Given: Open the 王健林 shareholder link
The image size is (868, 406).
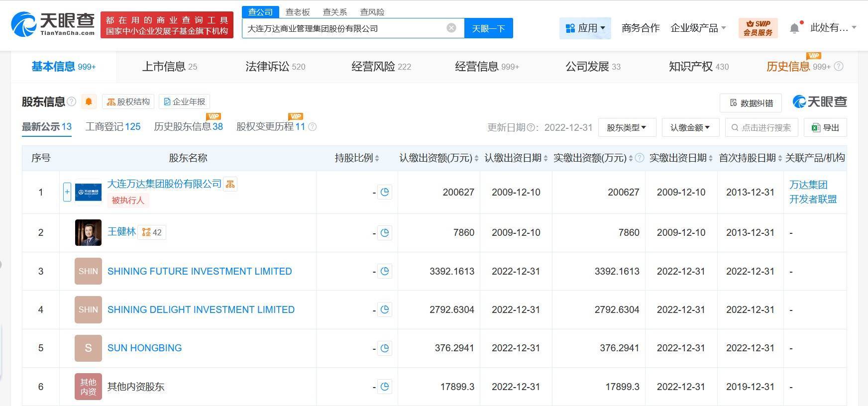Looking at the screenshot, I should (x=121, y=232).
